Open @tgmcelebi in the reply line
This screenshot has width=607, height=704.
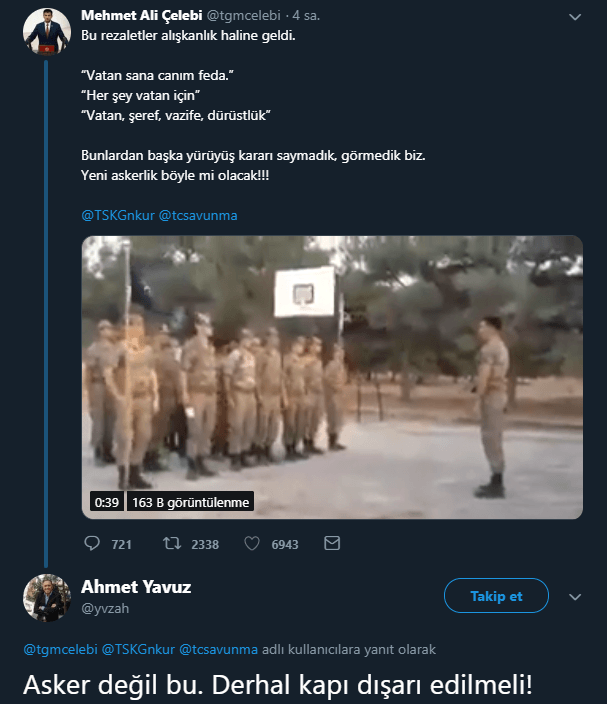(x=60, y=650)
